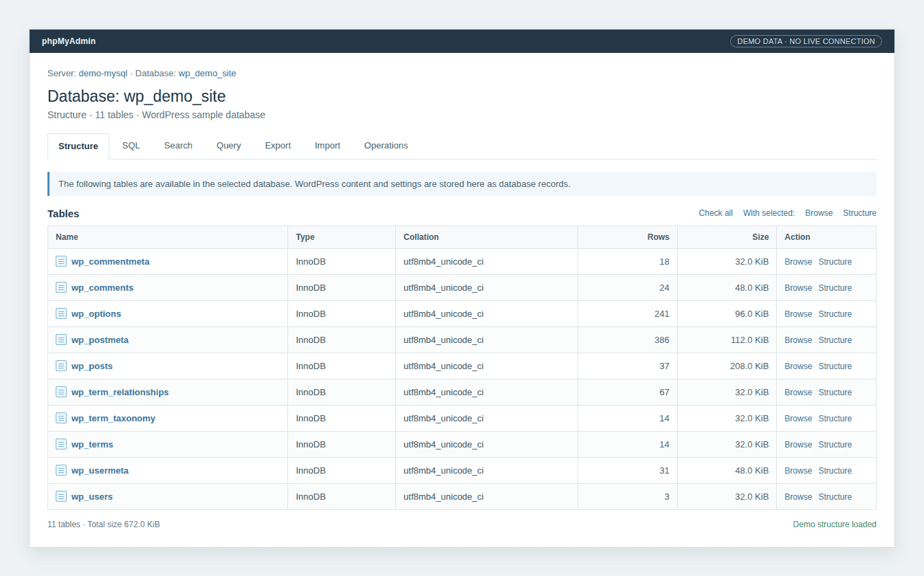
Task: Click the table icon beside wp_commentmeta
Action: (x=61, y=261)
